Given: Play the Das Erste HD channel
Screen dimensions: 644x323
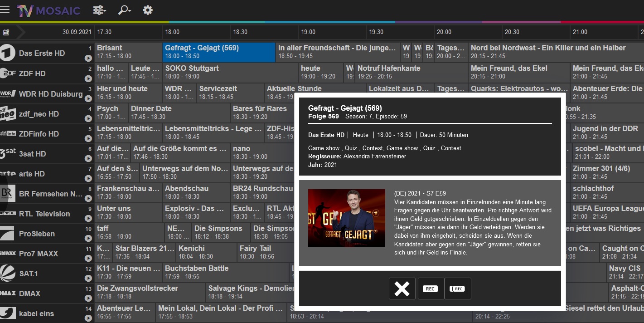Looking at the screenshot, I should tap(88, 58).
